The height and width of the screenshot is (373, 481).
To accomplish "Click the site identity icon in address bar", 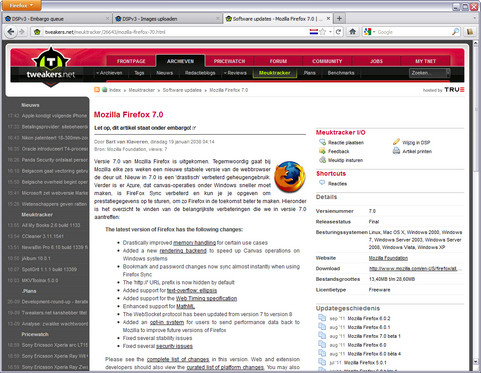I will (37, 32).
